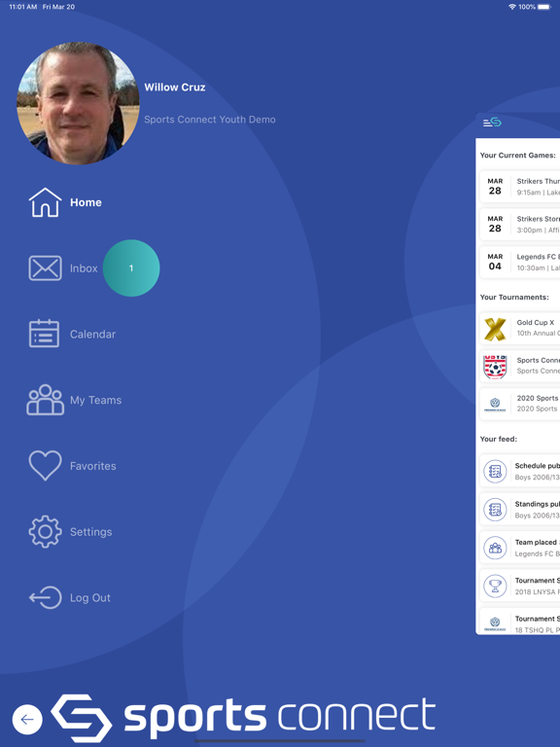Tap the Fri Mar 20 date in status bar

(58, 7)
